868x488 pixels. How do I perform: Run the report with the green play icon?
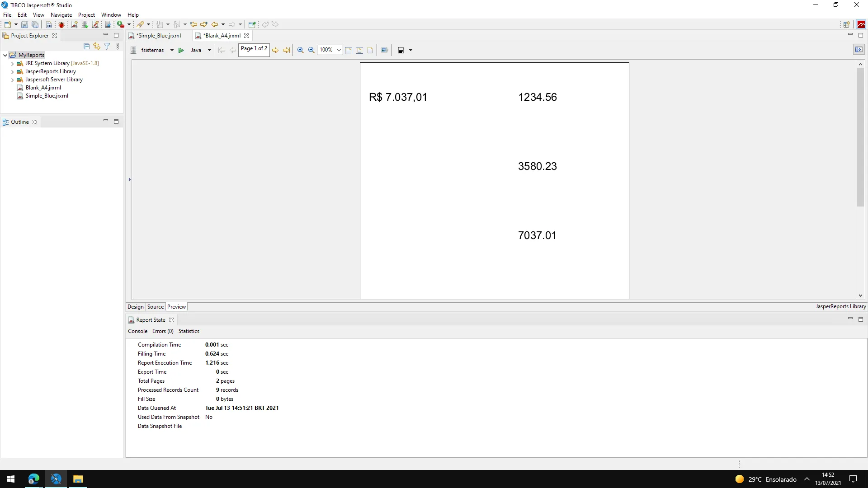181,50
